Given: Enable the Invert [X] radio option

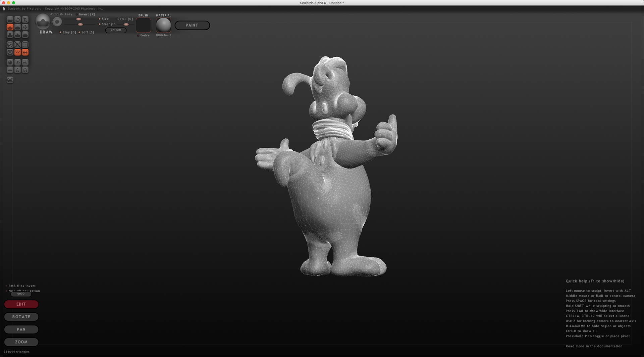Looking at the screenshot, I should (86, 14).
